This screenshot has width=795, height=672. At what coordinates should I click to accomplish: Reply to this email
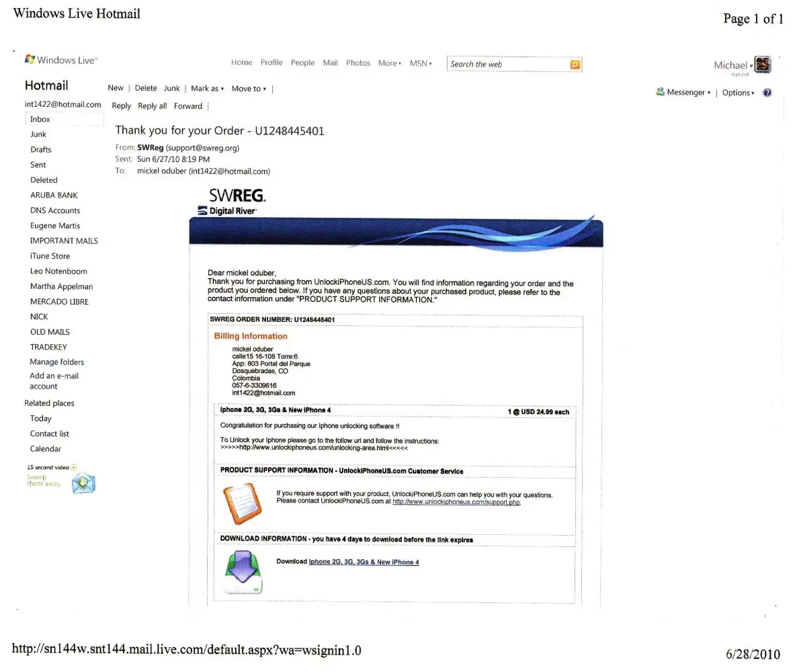click(x=121, y=106)
